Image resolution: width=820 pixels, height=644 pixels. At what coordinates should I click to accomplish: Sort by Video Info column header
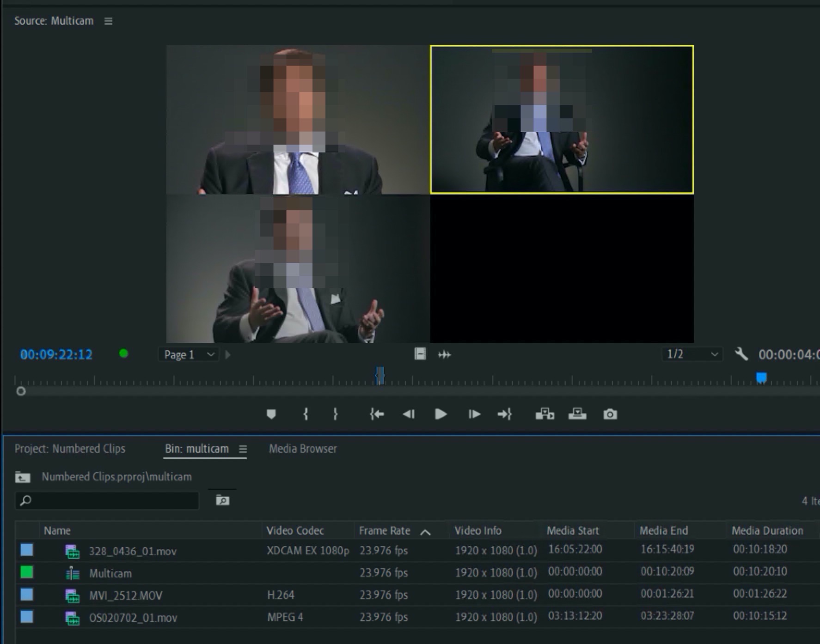(x=478, y=531)
